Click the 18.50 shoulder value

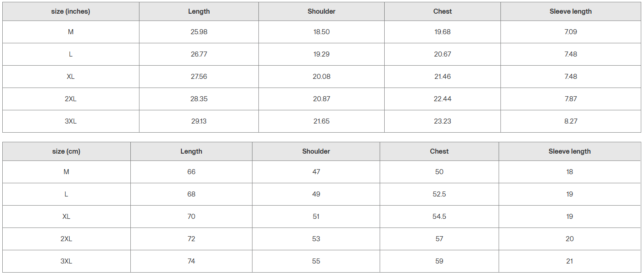click(321, 32)
